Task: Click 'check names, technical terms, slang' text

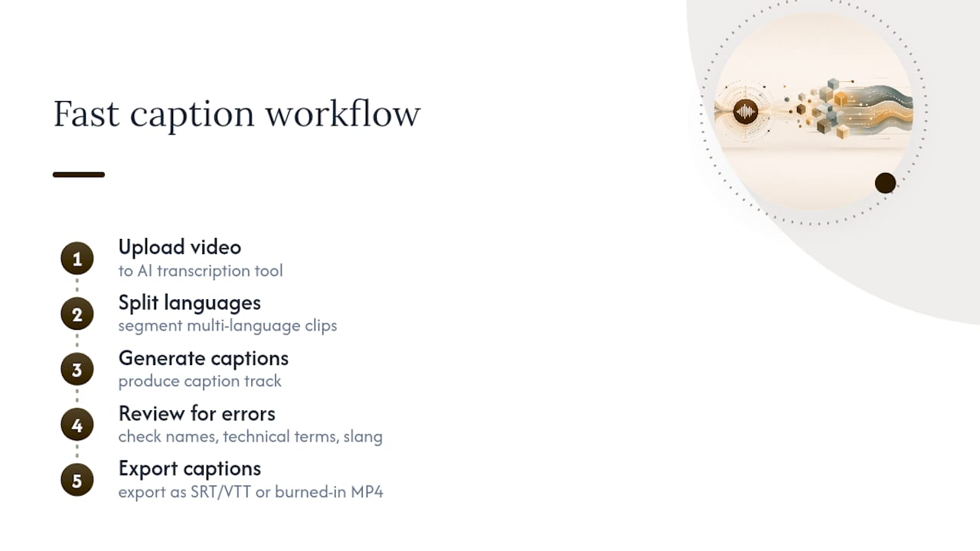Action: click(x=250, y=436)
